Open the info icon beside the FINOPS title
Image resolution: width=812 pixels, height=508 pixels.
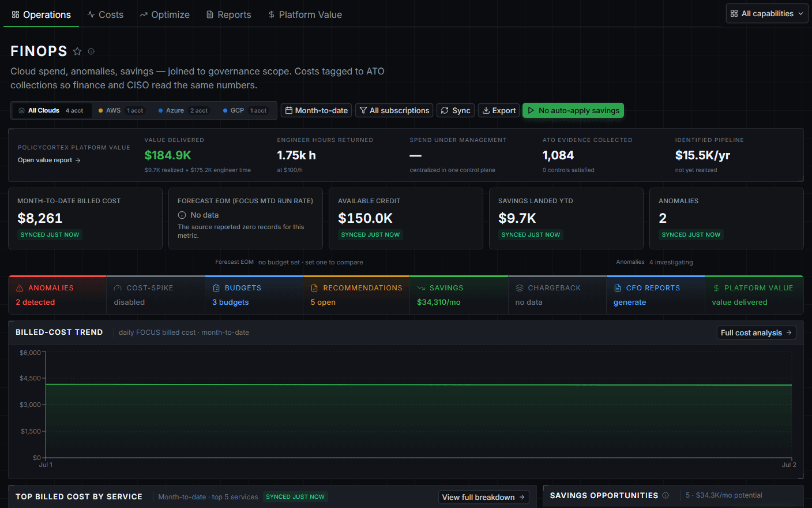coord(91,51)
